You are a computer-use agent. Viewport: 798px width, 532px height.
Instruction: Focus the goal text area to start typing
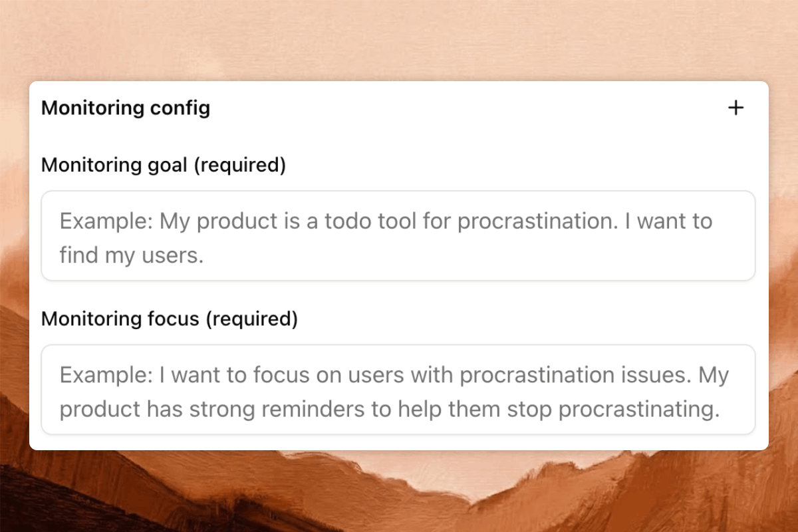click(x=399, y=236)
